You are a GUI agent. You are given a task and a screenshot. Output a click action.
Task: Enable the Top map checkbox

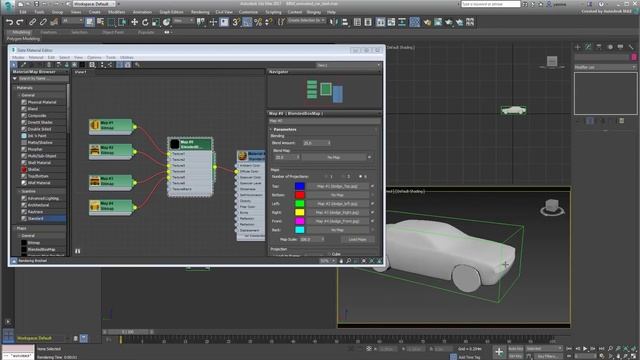pos(372,186)
